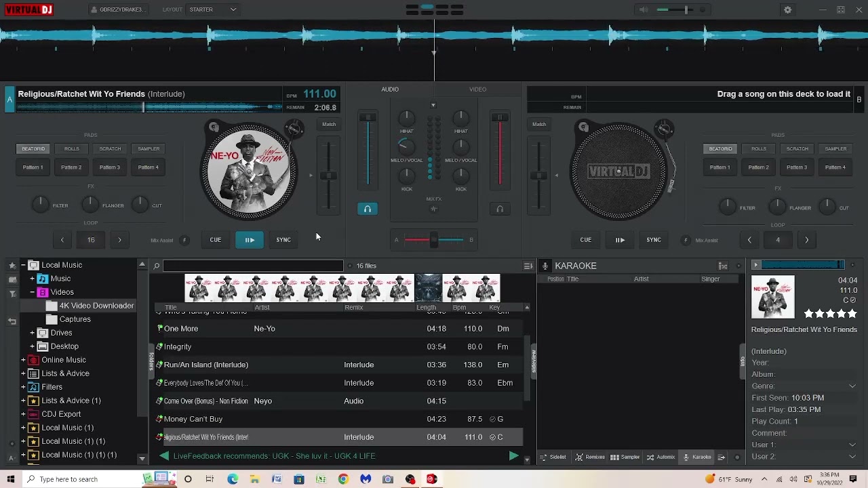
Task: Play the prelisten preview button
Action: coord(755,265)
